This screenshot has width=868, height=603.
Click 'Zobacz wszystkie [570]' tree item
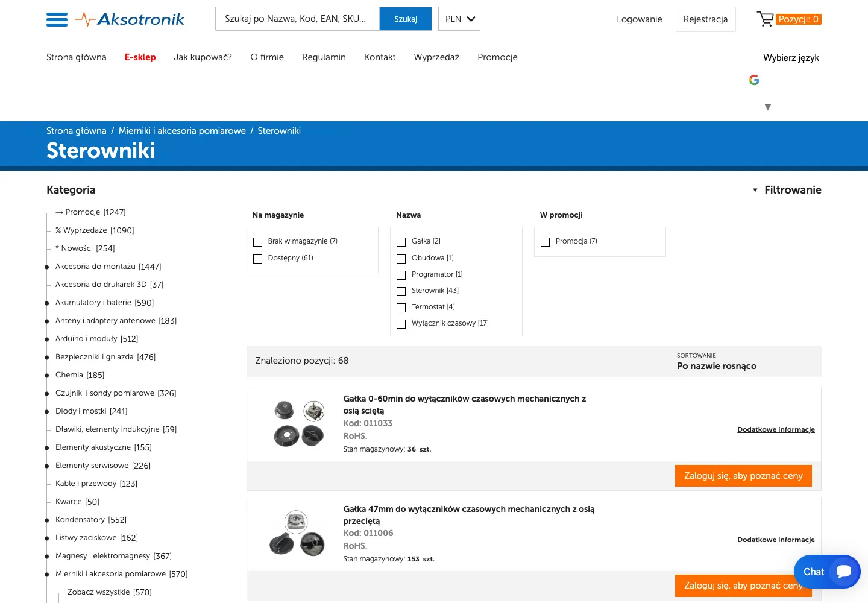pyautogui.click(x=110, y=592)
